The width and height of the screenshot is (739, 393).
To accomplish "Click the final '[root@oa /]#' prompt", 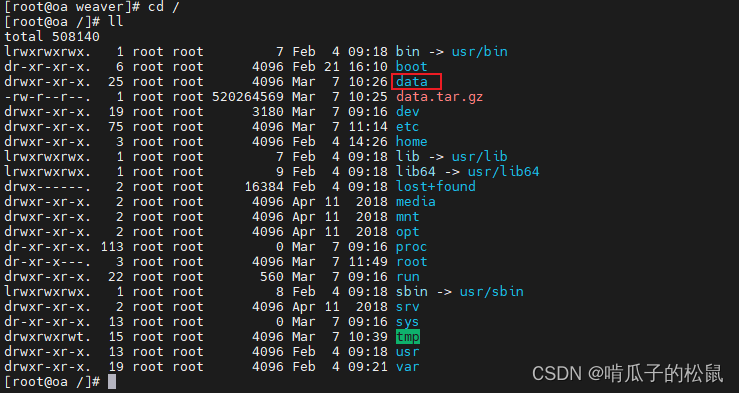I will (52, 382).
